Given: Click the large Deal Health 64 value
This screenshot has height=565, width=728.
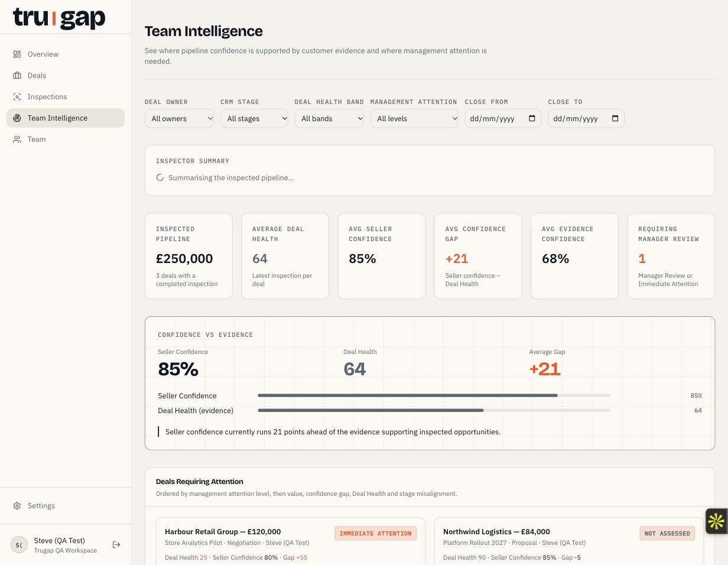Looking at the screenshot, I should [x=355, y=369].
